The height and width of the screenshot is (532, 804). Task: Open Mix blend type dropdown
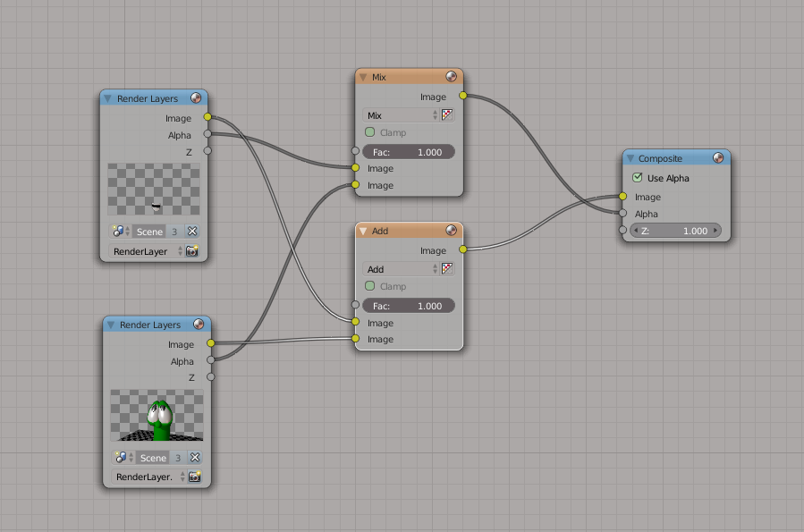pos(401,115)
